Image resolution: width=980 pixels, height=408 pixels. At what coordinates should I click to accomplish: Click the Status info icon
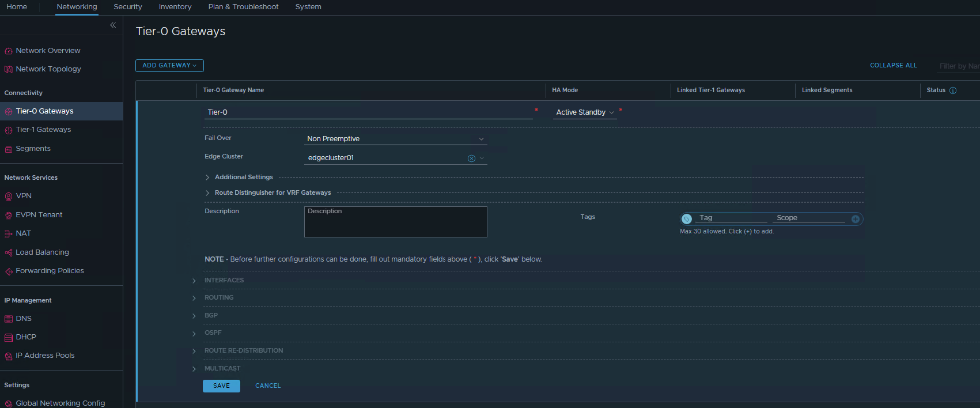953,90
